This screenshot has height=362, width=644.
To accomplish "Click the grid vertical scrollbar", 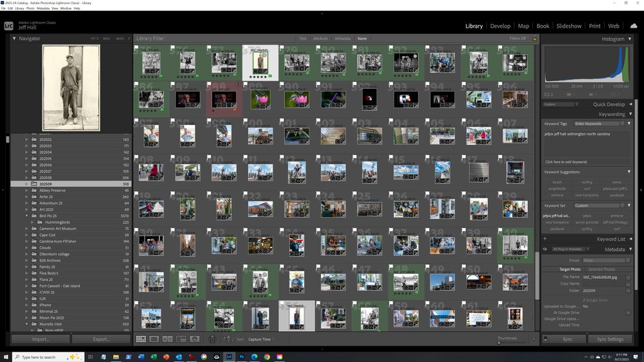I will pos(536,275).
